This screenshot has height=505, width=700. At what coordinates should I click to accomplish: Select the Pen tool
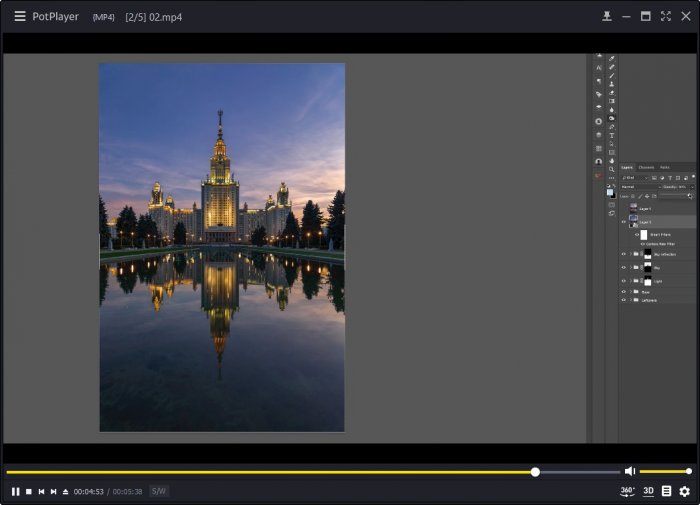[612, 127]
